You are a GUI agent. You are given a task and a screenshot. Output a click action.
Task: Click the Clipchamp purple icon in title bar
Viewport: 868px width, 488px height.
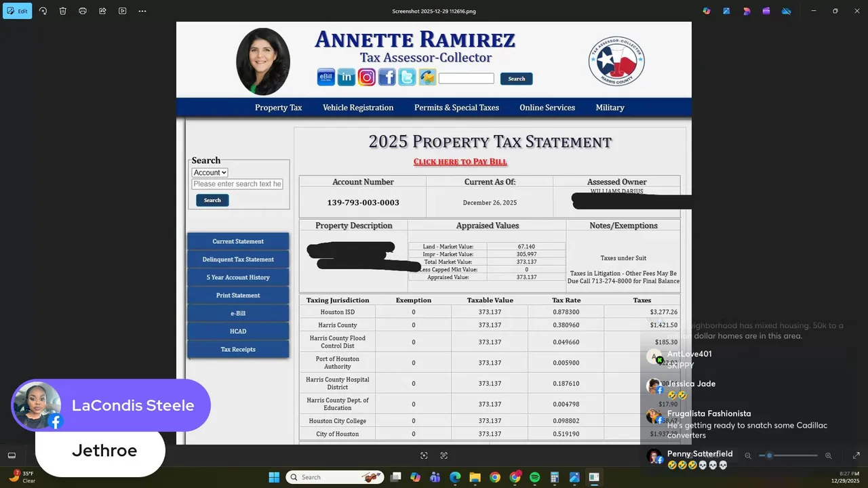coord(766,11)
